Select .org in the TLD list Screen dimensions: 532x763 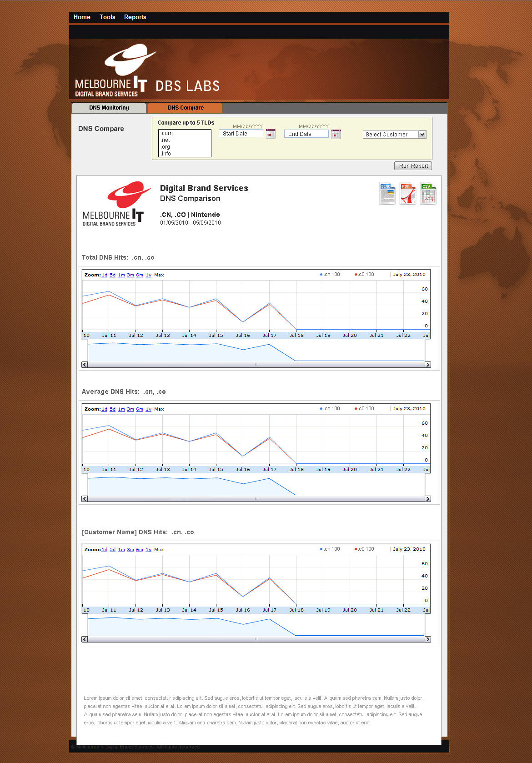[185, 147]
